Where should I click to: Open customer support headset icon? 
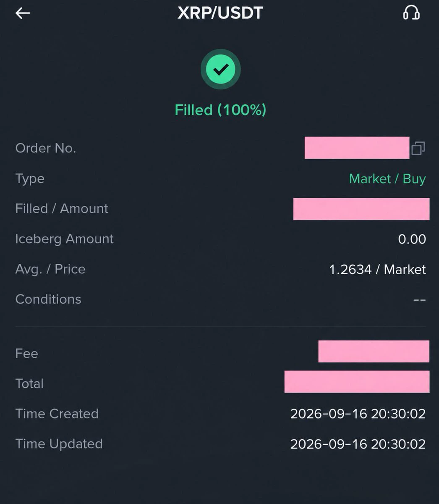(x=411, y=13)
